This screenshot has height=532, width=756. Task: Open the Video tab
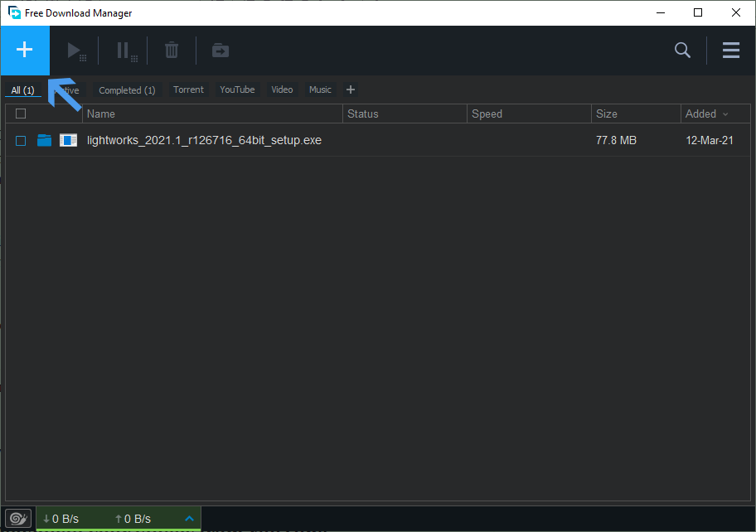pos(282,89)
